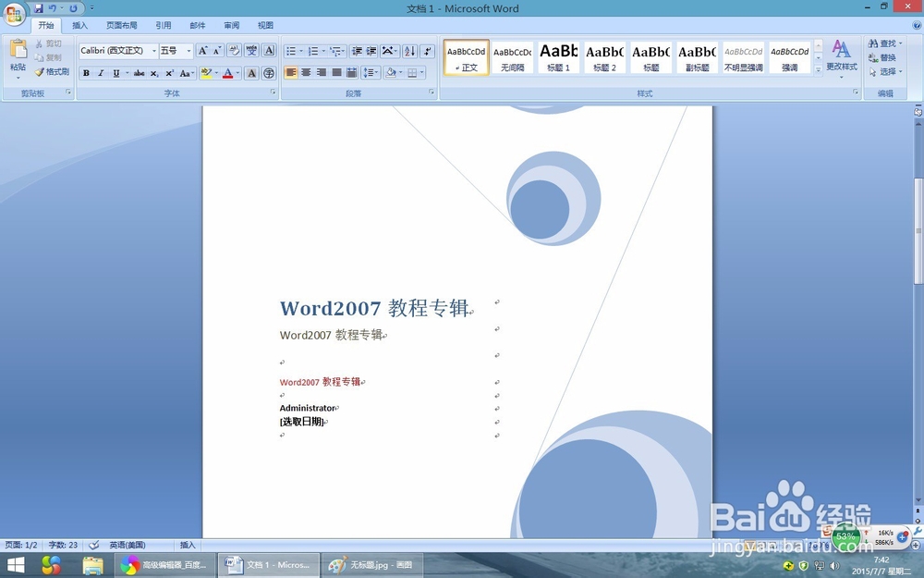Click the Sort A-Z icon
Screen dimensions: 924x578
(x=410, y=51)
